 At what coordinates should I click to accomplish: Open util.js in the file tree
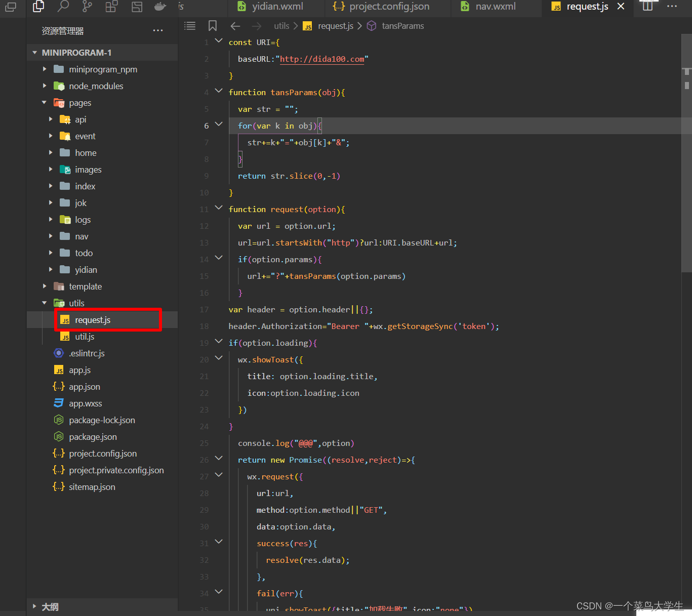point(102,337)
